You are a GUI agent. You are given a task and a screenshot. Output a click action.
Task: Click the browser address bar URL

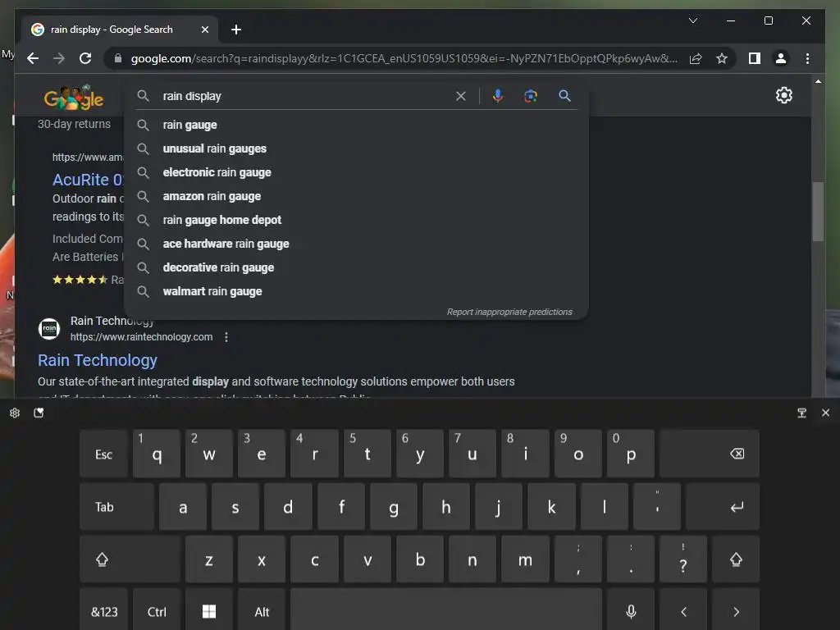(404, 58)
